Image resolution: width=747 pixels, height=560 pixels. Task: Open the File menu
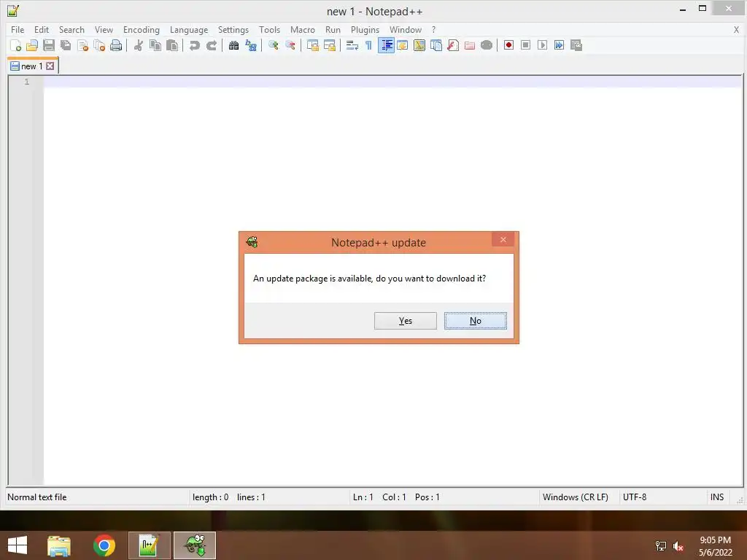[x=18, y=29]
